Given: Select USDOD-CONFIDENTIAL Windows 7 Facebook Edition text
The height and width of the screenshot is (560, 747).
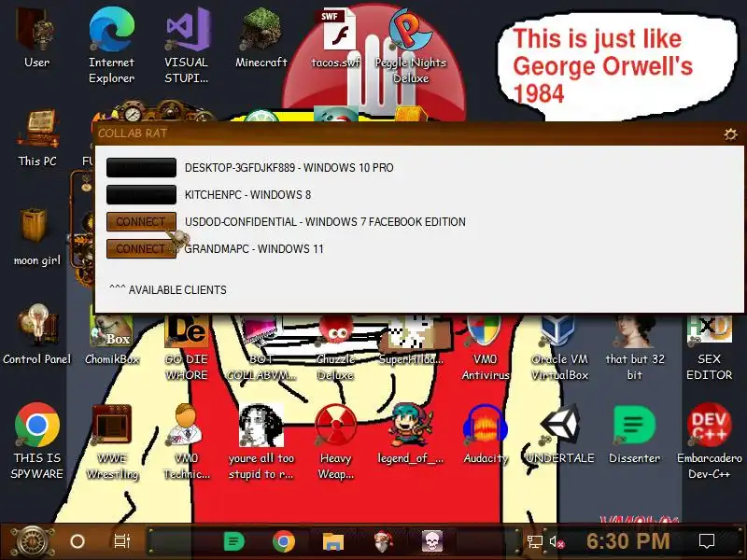Looking at the screenshot, I should [x=325, y=222].
